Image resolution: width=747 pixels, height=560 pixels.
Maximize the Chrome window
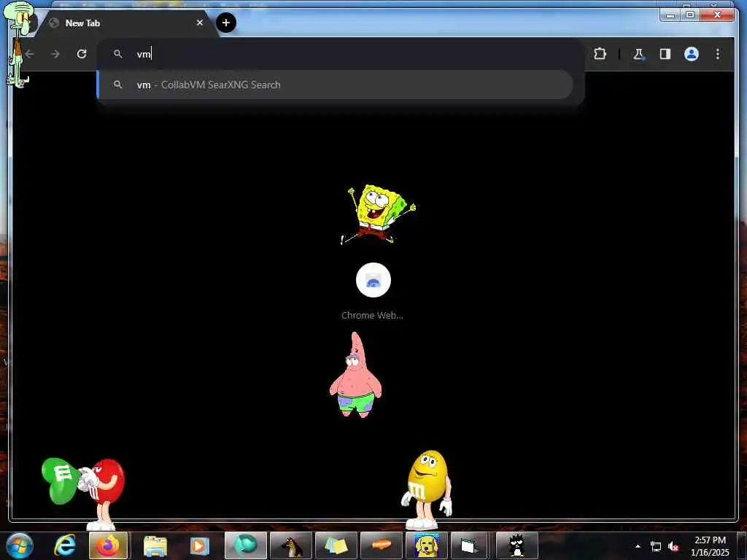[x=690, y=15]
